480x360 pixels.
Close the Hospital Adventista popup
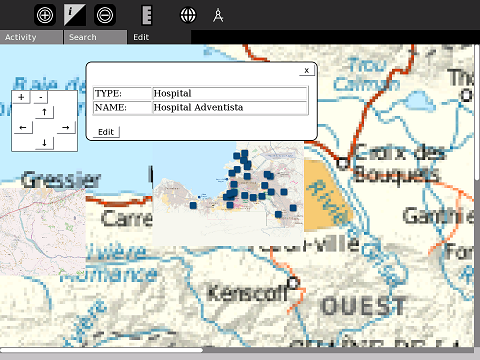click(307, 70)
